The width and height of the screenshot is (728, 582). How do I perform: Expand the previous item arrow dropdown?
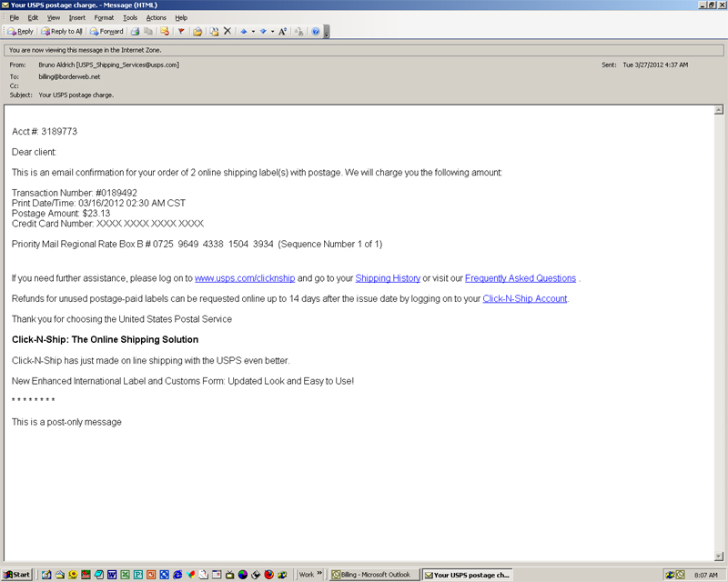pos(253,31)
